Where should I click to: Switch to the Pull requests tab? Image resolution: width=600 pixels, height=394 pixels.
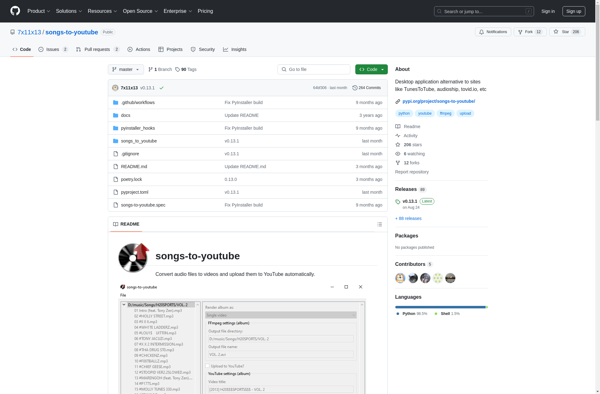pos(98,49)
